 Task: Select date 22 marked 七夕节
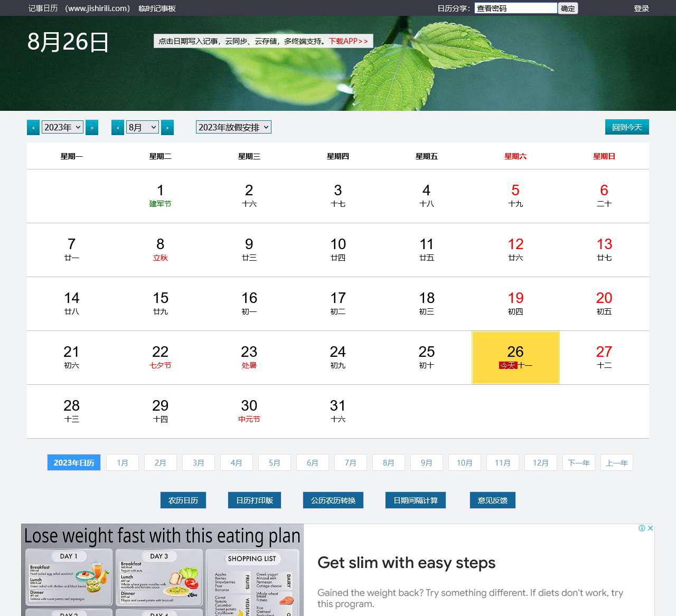click(161, 357)
